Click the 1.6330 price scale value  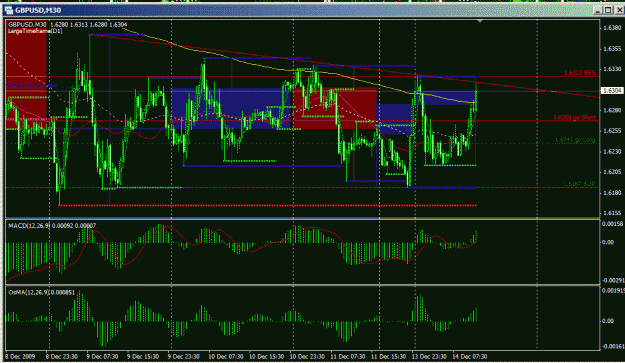point(612,69)
